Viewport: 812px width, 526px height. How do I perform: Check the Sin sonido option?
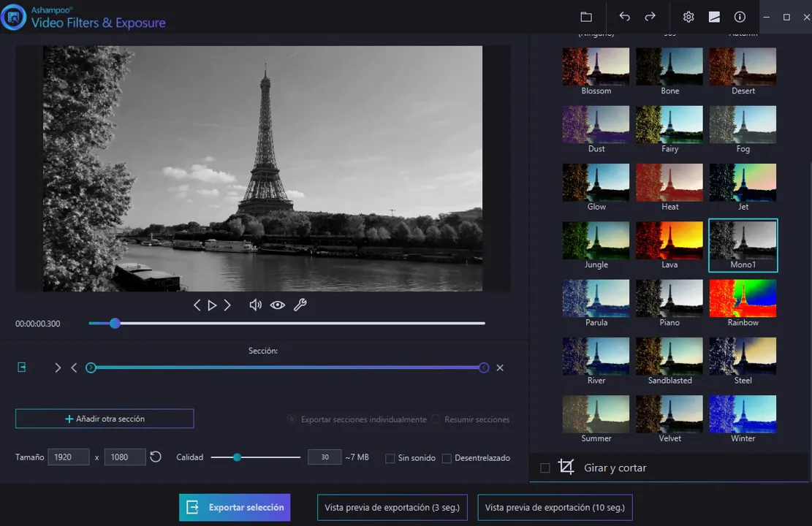390,458
